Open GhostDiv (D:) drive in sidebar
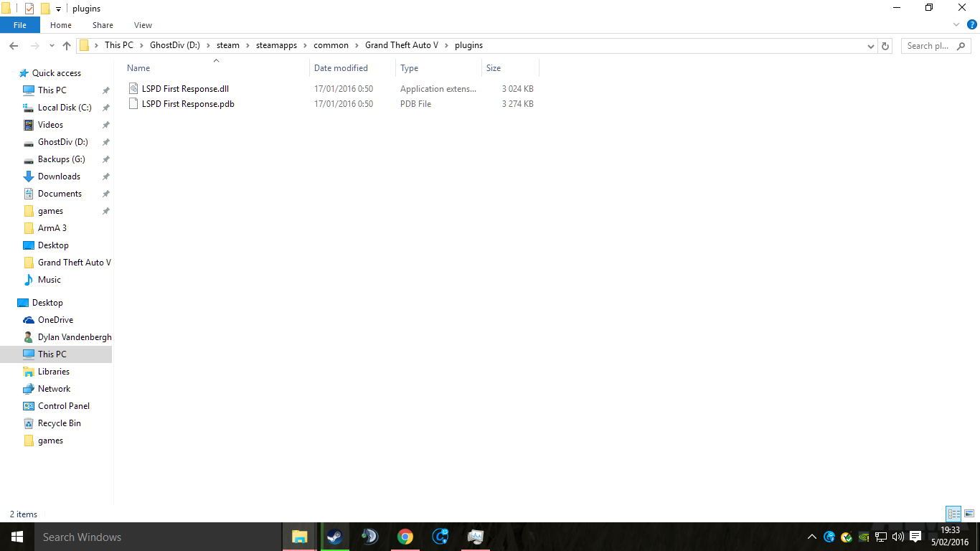Image resolution: width=980 pixels, height=551 pixels. [63, 142]
